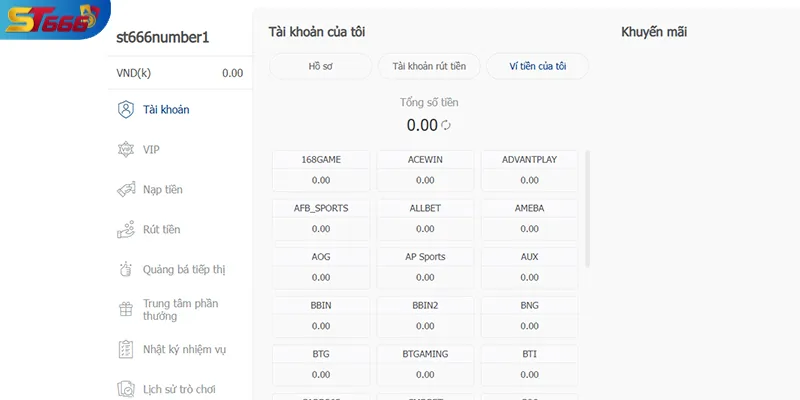Click the Nạp tiền deposit icon
The image size is (800, 400).
point(125,189)
